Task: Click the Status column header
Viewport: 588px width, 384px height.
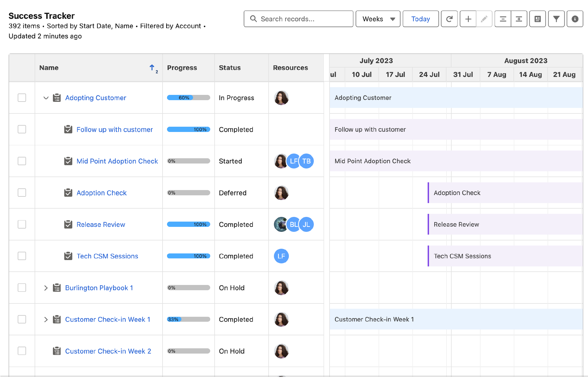Action: point(230,68)
